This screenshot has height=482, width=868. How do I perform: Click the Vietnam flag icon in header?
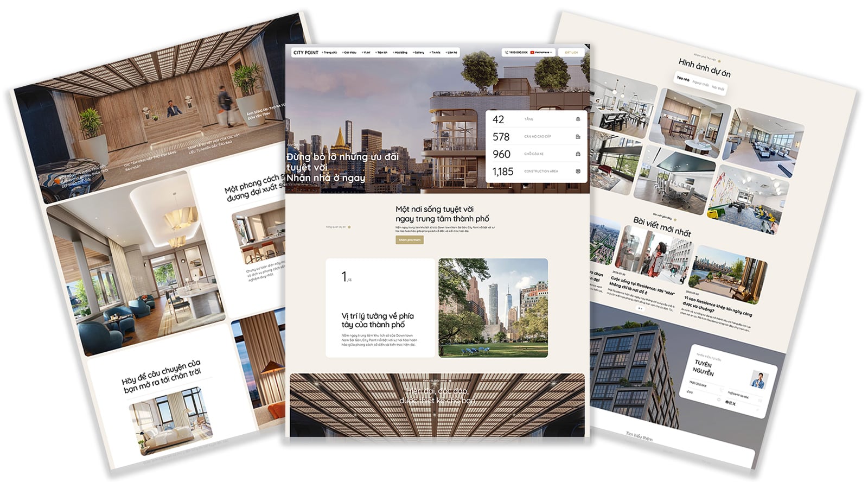pyautogui.click(x=532, y=53)
